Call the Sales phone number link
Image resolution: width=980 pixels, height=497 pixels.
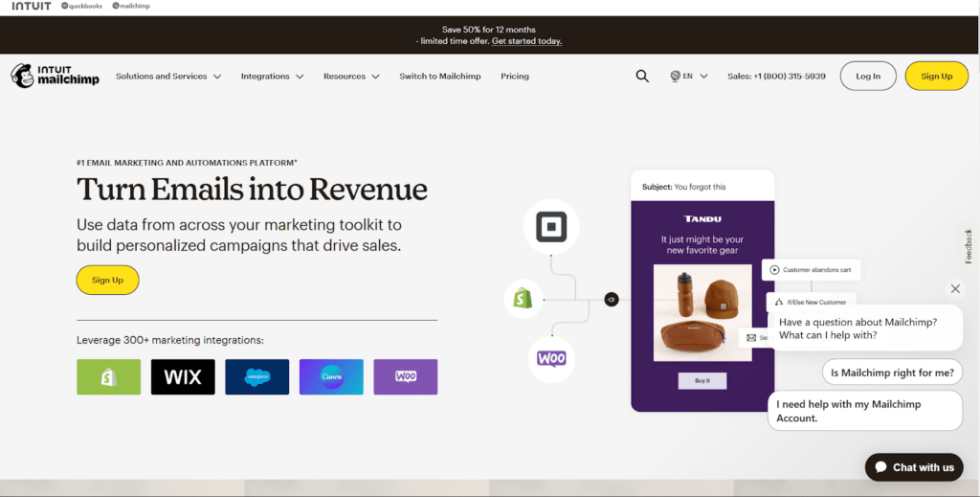point(776,77)
